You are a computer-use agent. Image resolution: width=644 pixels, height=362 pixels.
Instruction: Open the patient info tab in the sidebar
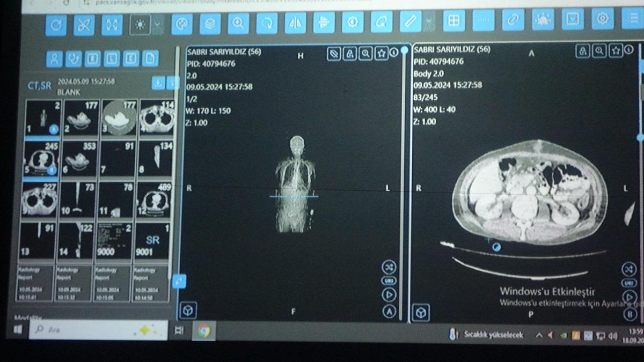pyautogui.click(x=54, y=58)
